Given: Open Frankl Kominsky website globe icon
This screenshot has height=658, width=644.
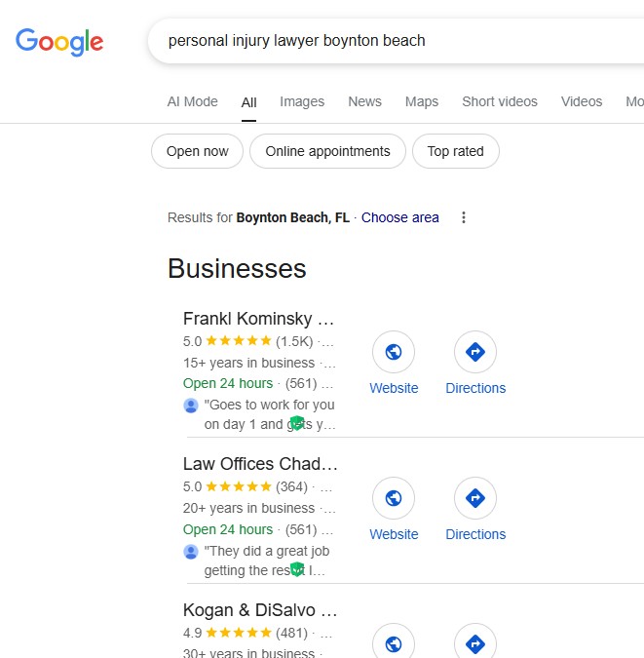Looking at the screenshot, I should coord(394,352).
